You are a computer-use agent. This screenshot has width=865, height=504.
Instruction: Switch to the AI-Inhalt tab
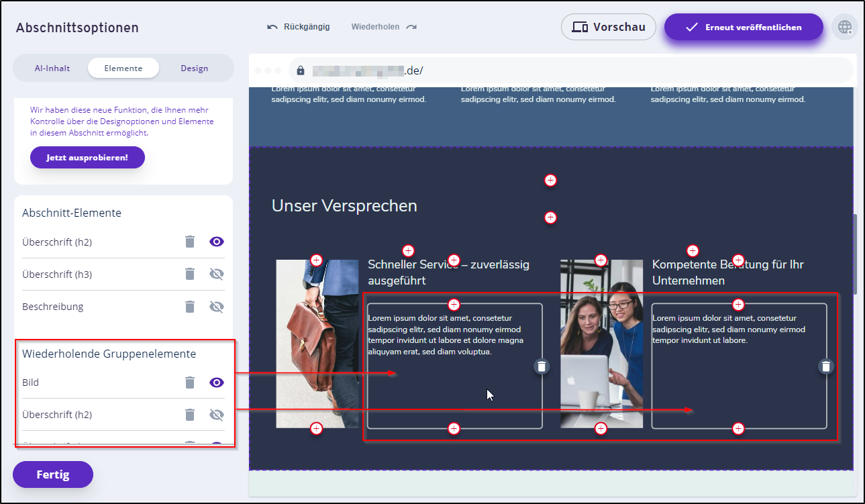coord(52,68)
